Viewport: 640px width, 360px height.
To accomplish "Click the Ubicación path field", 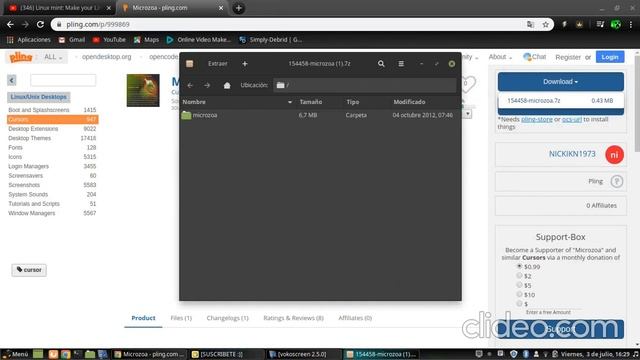I will pyautogui.click(x=364, y=85).
